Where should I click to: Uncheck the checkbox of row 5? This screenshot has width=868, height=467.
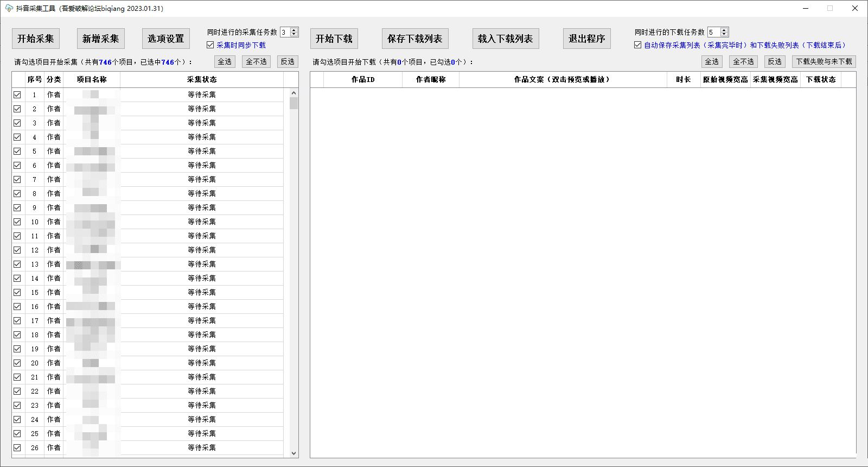pyautogui.click(x=17, y=151)
